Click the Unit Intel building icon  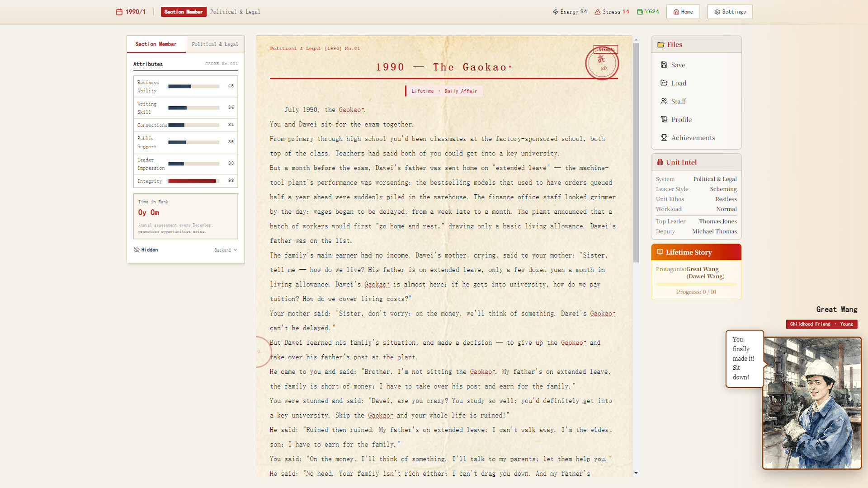coord(660,162)
